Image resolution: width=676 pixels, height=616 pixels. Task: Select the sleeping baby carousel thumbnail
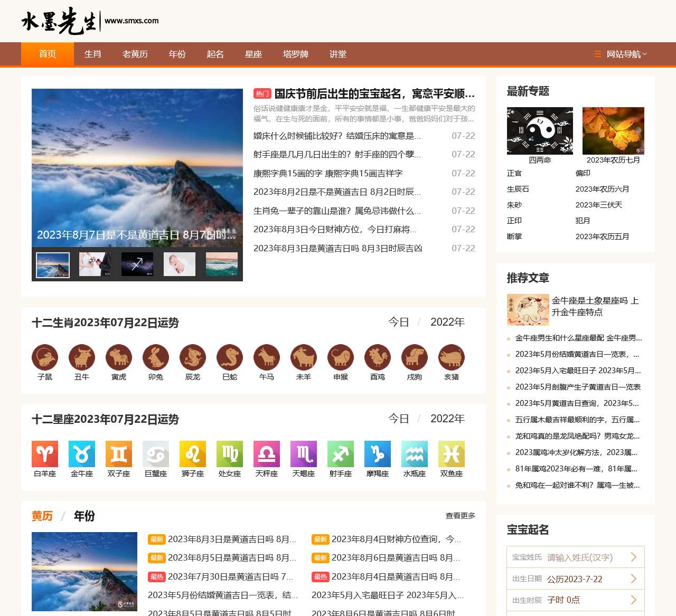180,264
